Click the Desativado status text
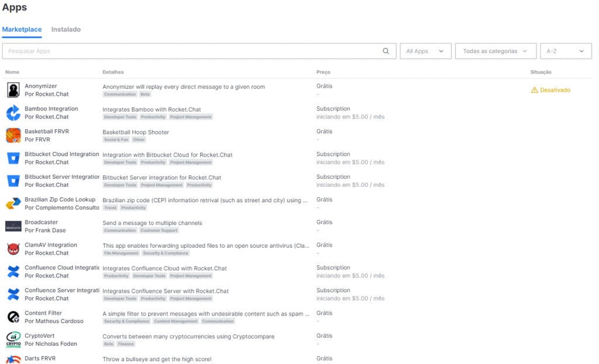Image resolution: width=599 pixels, height=364 pixels. pos(555,90)
